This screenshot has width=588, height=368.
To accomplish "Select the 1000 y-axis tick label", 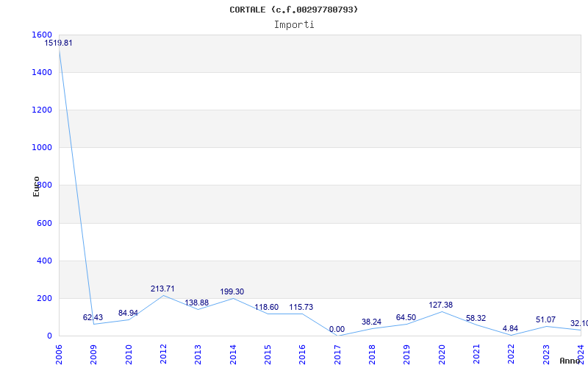I will (42, 148).
